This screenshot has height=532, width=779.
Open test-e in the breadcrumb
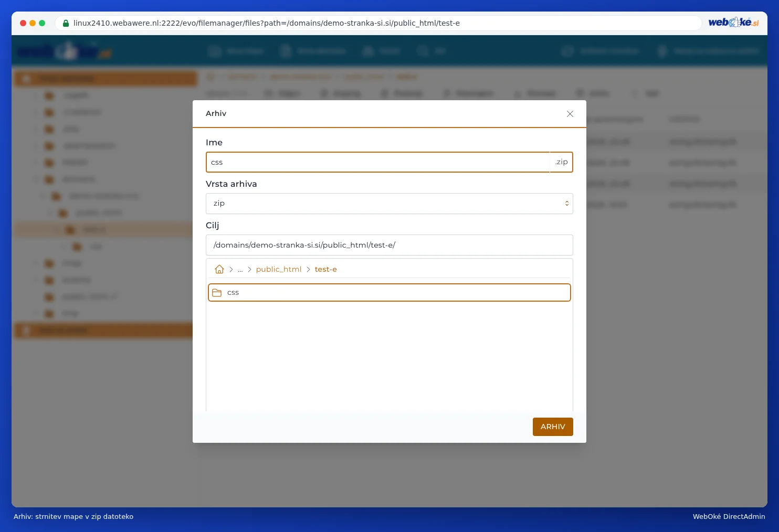(326, 269)
